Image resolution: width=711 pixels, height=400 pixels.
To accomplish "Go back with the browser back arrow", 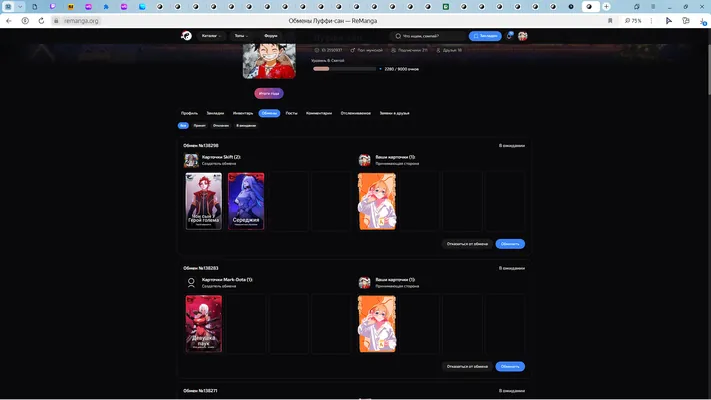I will pos(9,21).
